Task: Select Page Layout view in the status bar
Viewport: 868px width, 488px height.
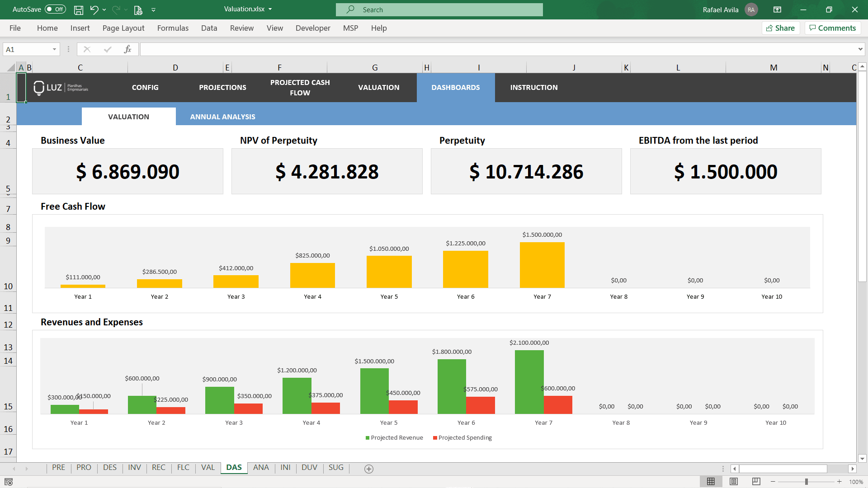Action: 733,481
